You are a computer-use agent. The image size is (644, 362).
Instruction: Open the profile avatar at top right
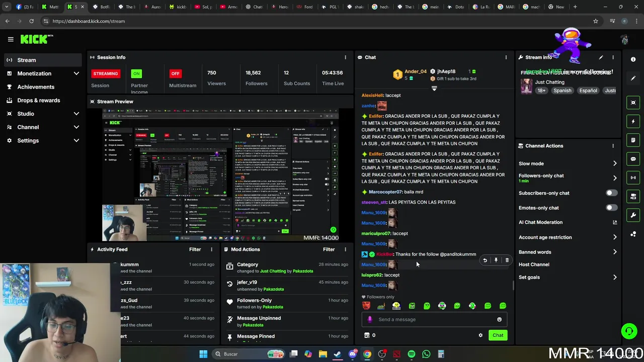pyautogui.click(x=624, y=39)
